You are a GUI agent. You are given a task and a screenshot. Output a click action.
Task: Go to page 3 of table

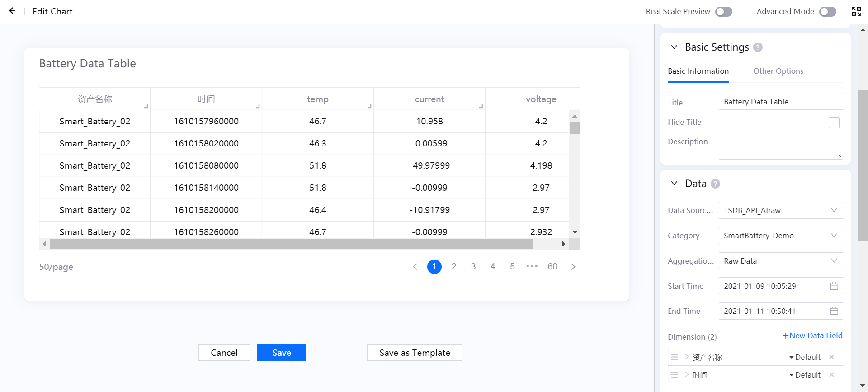(x=473, y=267)
